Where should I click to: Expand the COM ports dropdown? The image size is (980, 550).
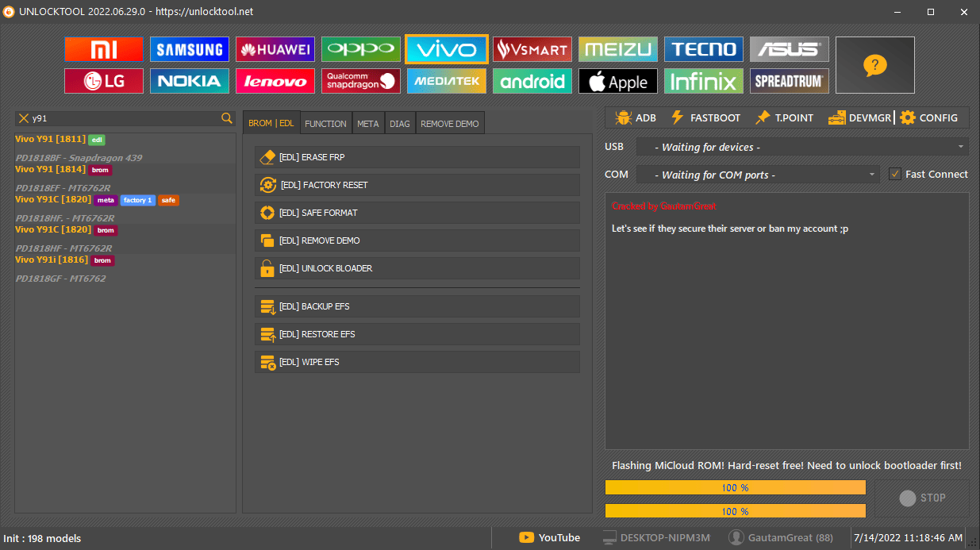[758, 174]
